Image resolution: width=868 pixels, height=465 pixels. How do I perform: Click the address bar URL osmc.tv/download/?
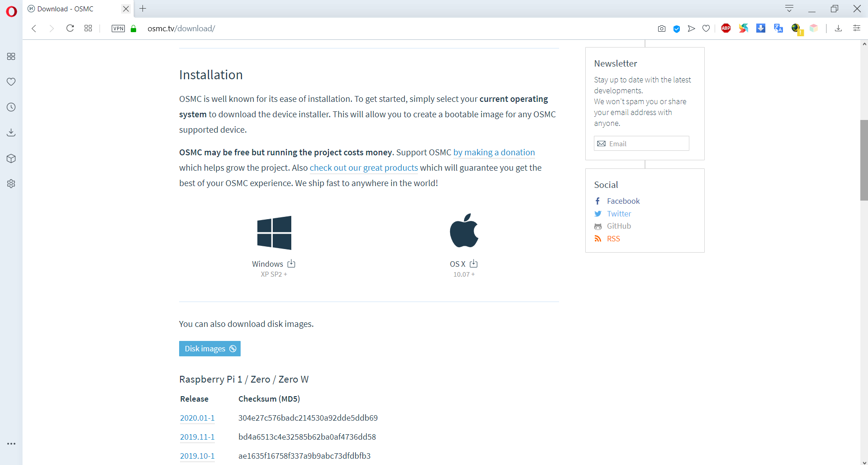point(181,29)
